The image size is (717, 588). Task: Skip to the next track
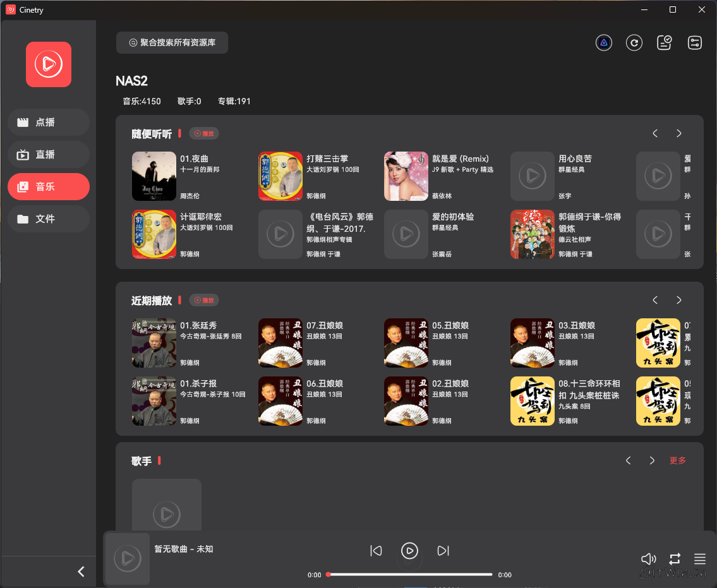pos(443,551)
